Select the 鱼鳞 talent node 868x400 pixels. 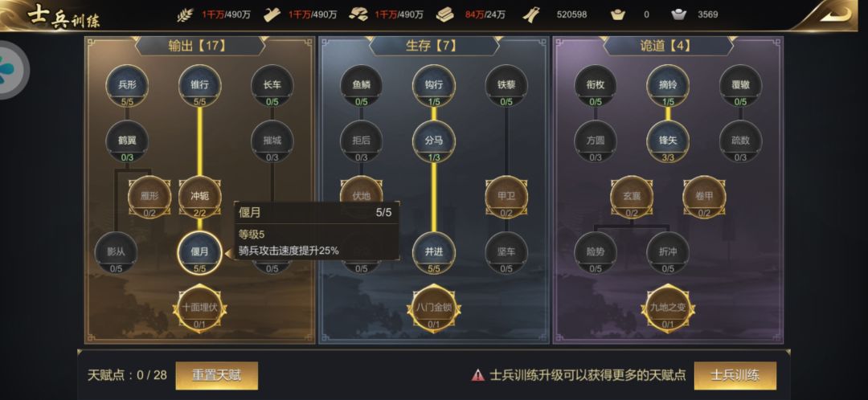tap(361, 86)
